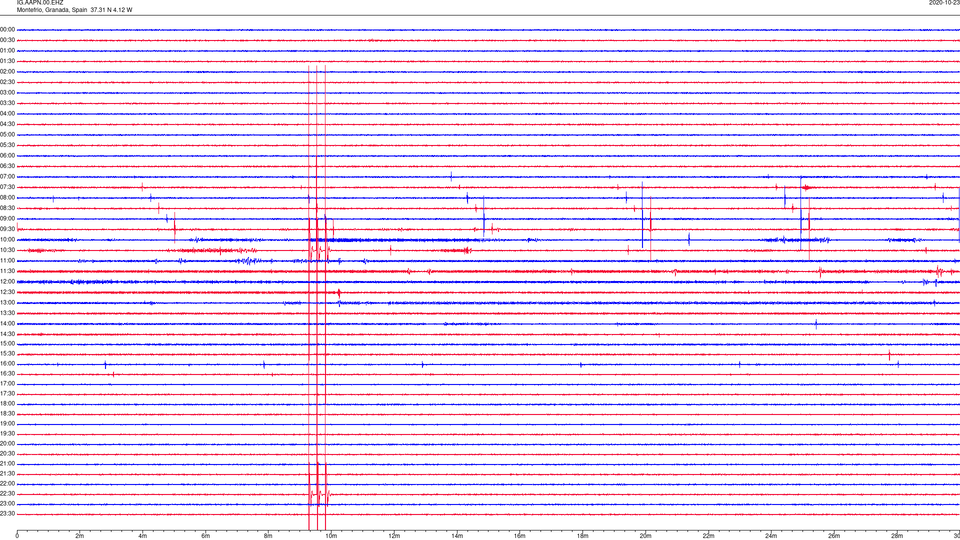Select the 4m x-axis tick label
This screenshot has height=540, width=960.
pos(143,536)
